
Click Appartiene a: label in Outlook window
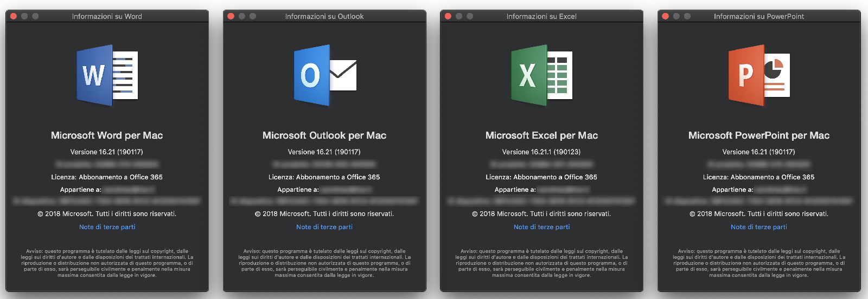(298, 190)
